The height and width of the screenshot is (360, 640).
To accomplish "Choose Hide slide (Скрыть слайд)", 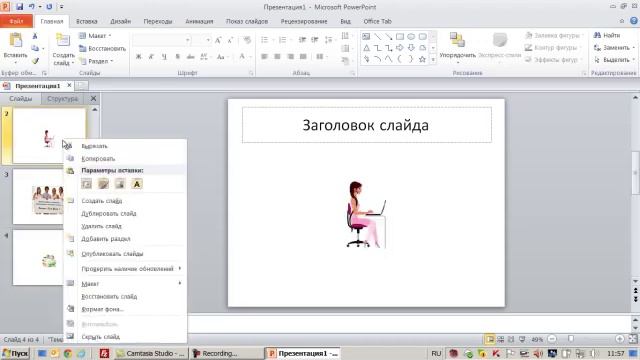I will coord(125,337).
